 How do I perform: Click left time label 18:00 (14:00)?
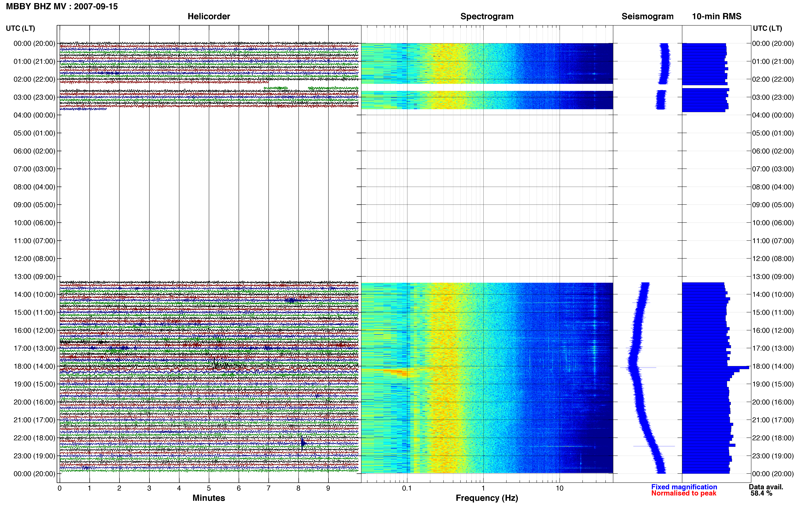click(x=34, y=366)
